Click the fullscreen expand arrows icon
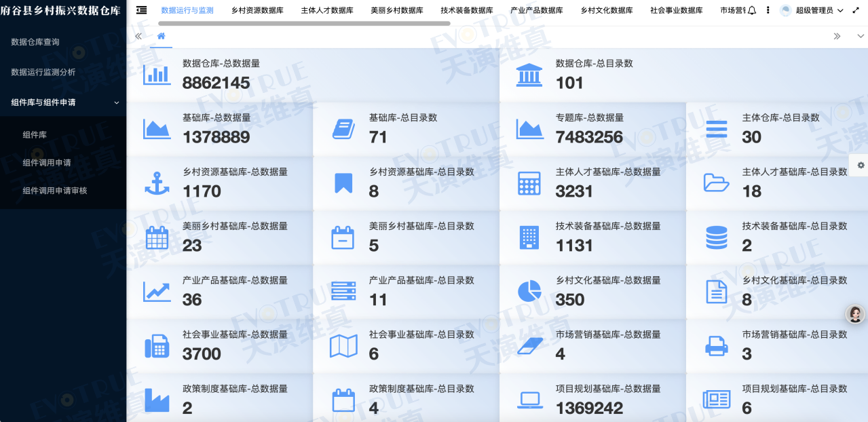 point(856,10)
